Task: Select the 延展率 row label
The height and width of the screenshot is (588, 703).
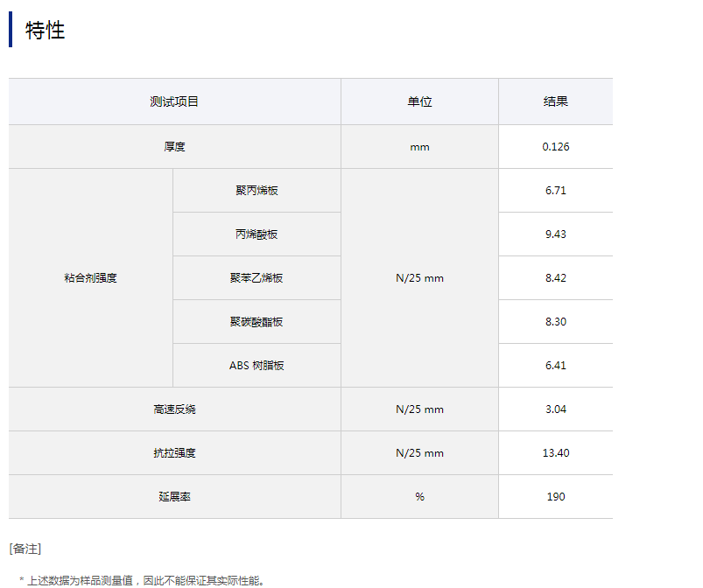Action: coord(174,497)
